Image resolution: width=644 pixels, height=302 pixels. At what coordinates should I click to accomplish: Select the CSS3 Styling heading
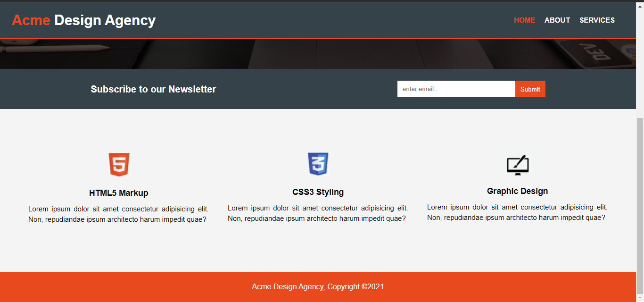point(318,192)
